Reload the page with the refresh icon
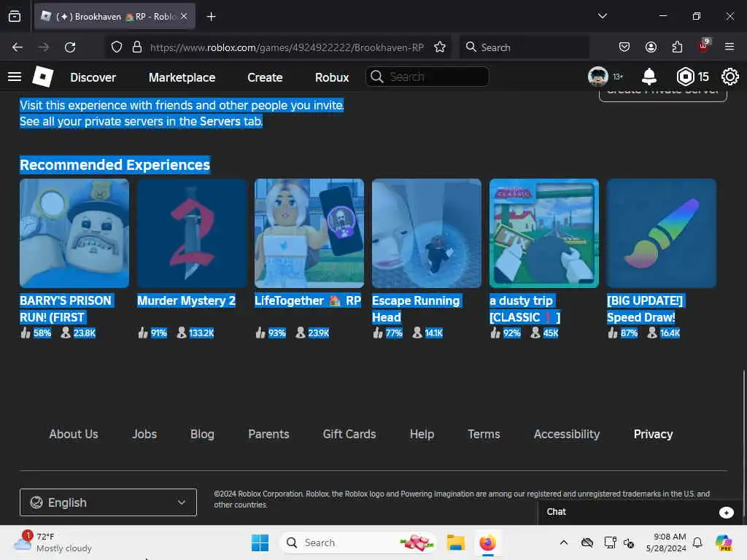The height and width of the screenshot is (560, 747). pos(70,47)
